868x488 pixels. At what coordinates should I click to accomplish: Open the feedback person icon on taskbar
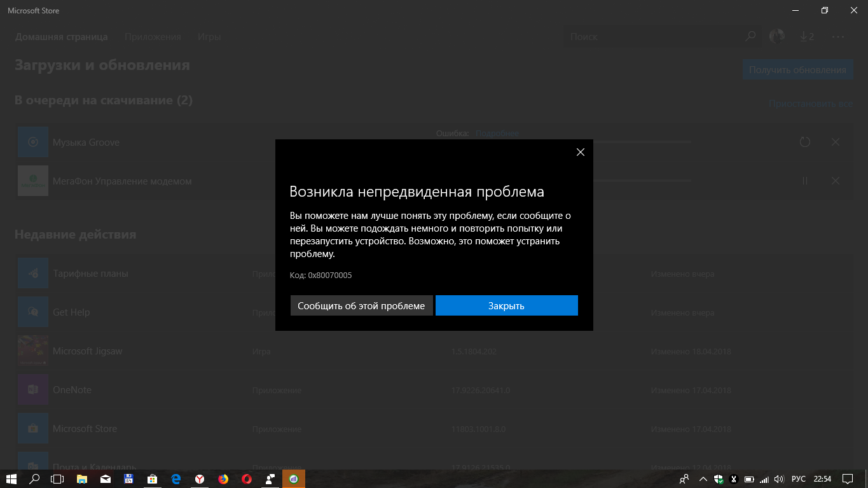click(x=270, y=478)
